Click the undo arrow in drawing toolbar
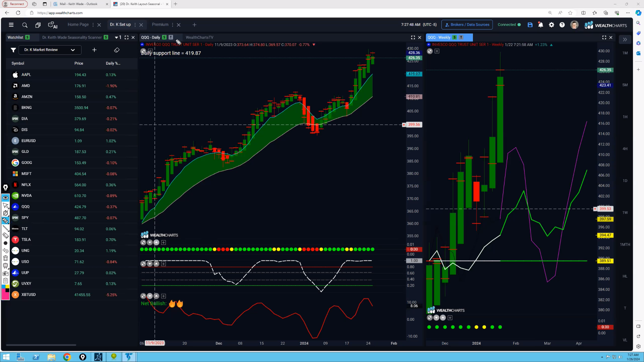This screenshot has height=362, width=644. tap(5, 251)
